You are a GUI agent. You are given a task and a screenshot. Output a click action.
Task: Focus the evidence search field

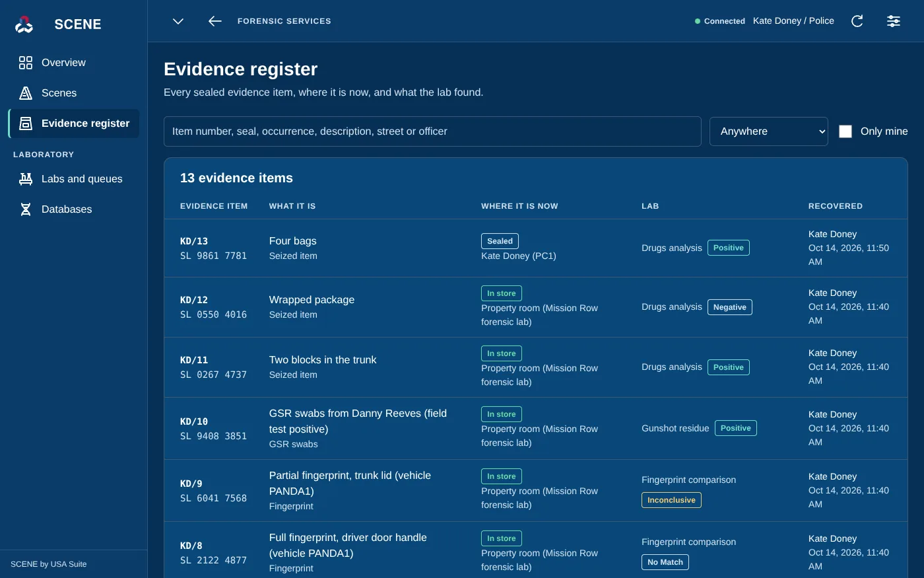coord(432,131)
